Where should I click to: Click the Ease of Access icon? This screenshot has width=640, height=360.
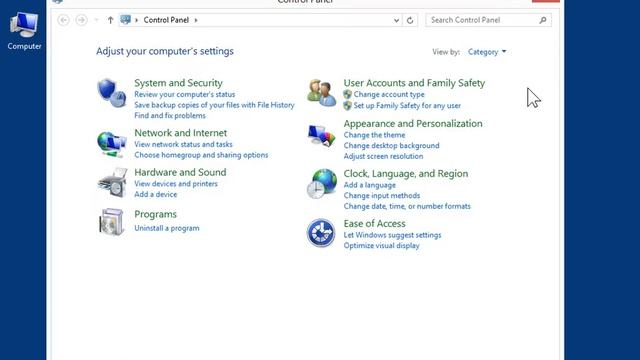pos(321,233)
